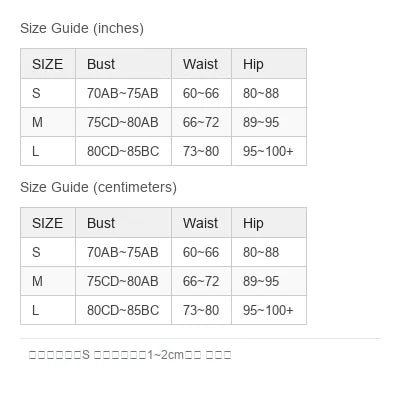Click the Size Guide (inches) heading
This screenshot has width=400, height=396.
point(82,28)
